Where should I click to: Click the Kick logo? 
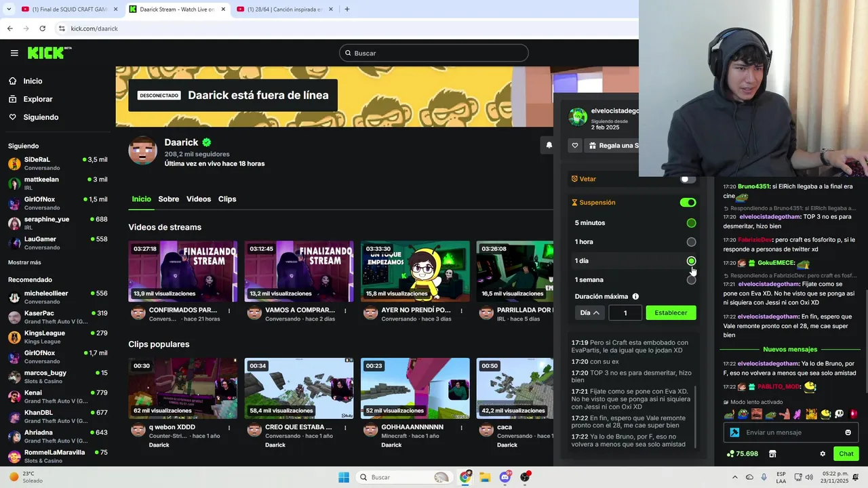tap(50, 53)
